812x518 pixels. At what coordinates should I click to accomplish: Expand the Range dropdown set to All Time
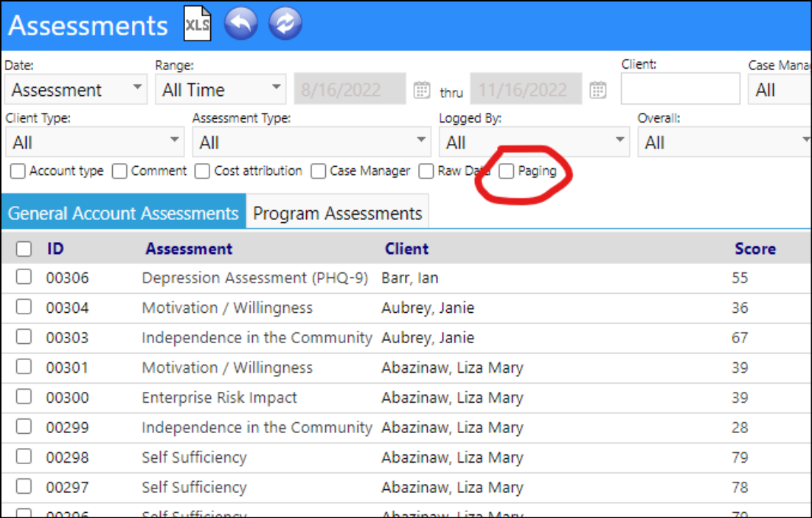point(221,89)
